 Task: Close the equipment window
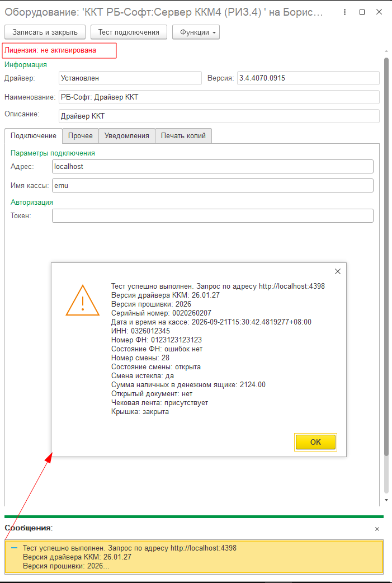tap(379, 12)
